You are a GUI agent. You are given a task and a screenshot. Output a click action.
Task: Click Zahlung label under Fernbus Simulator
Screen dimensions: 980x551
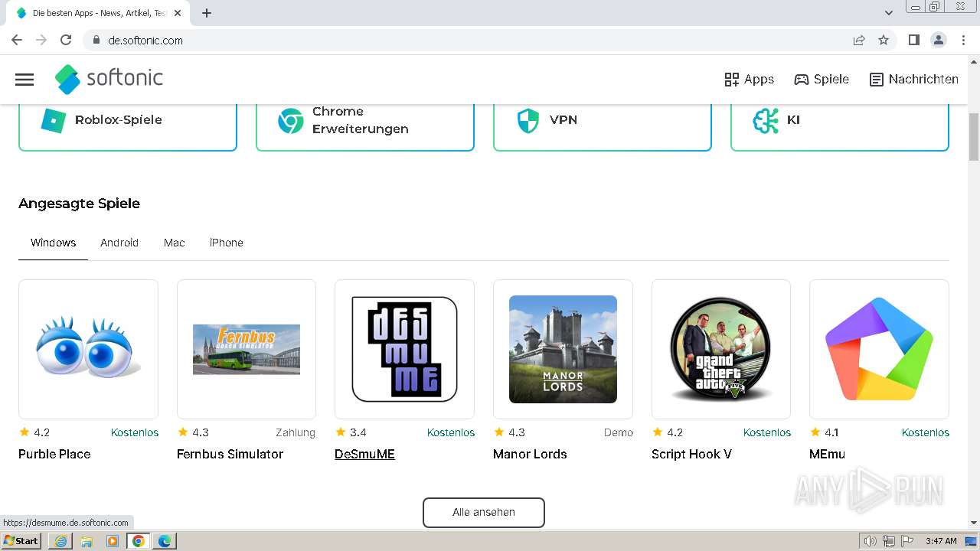[296, 432]
